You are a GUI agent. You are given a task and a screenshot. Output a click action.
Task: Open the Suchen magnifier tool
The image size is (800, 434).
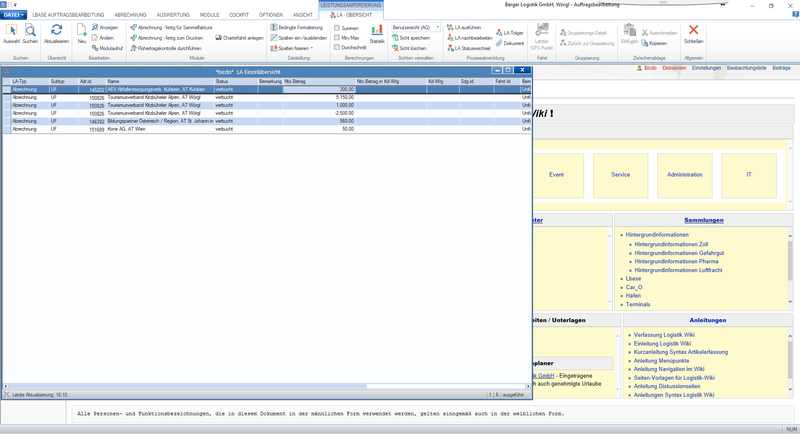[x=30, y=30]
